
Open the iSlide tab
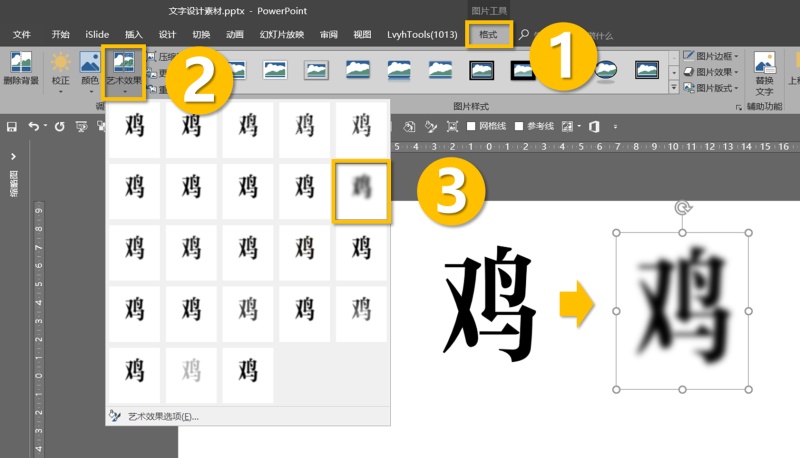click(97, 35)
